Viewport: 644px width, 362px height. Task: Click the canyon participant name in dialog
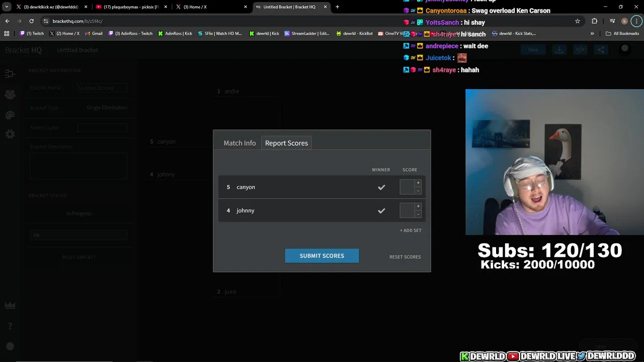(x=246, y=187)
